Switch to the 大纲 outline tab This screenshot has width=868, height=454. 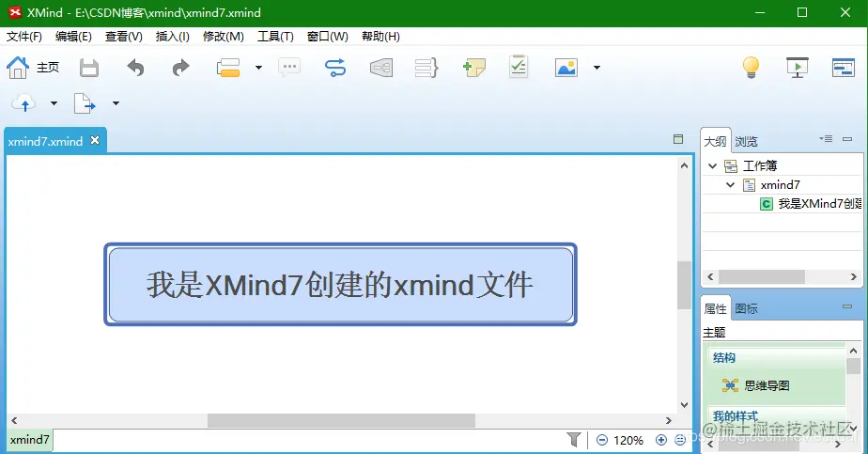[715, 142]
